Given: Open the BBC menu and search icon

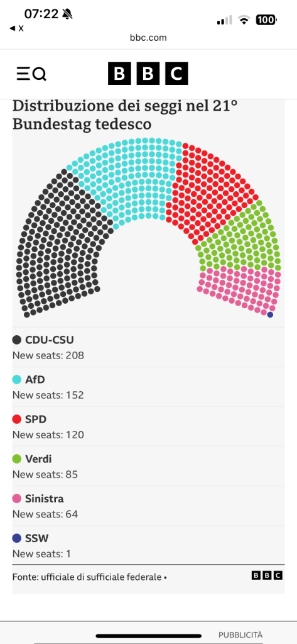Looking at the screenshot, I should pyautogui.click(x=31, y=74).
